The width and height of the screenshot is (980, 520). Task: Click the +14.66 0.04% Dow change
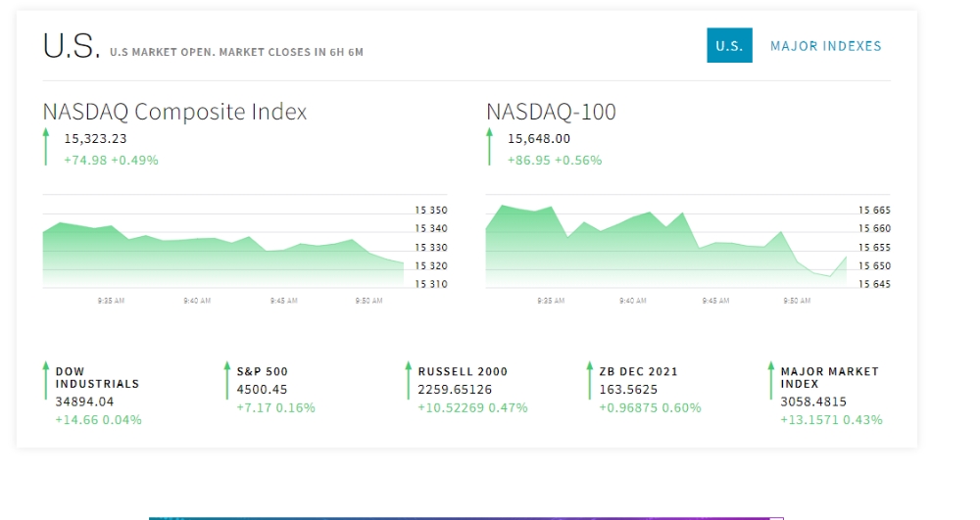click(x=98, y=420)
